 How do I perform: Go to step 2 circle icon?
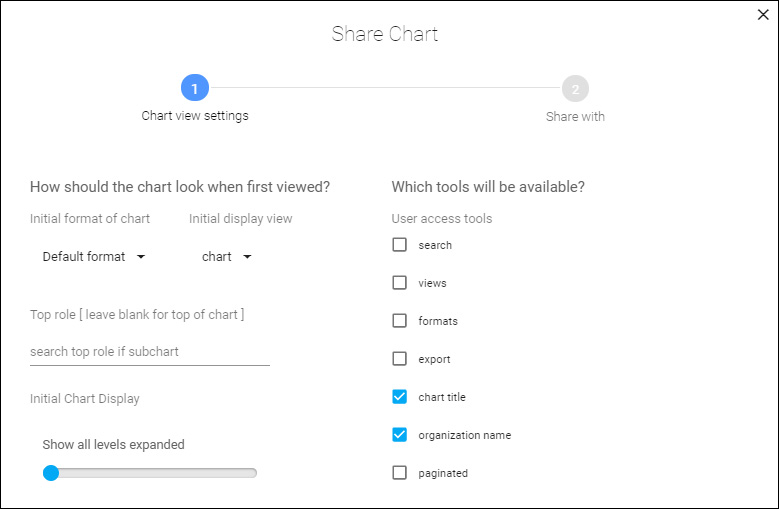tap(575, 89)
